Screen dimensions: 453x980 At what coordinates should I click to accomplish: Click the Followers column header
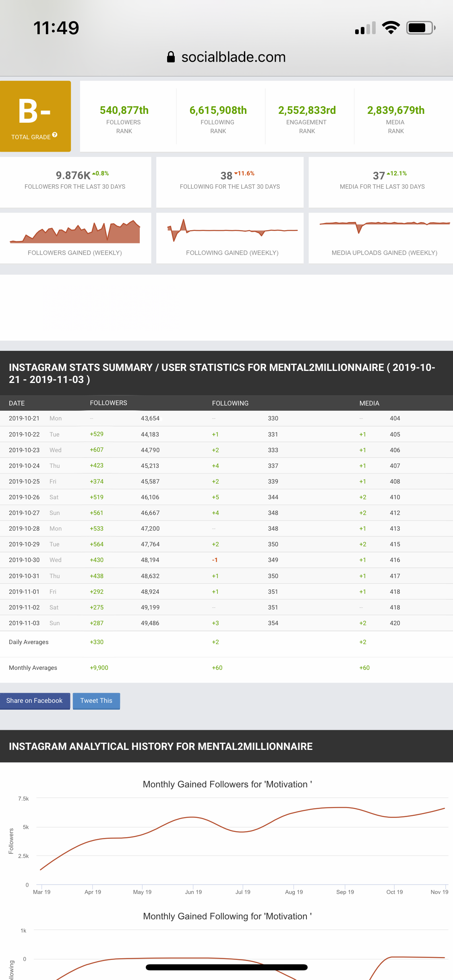point(108,403)
